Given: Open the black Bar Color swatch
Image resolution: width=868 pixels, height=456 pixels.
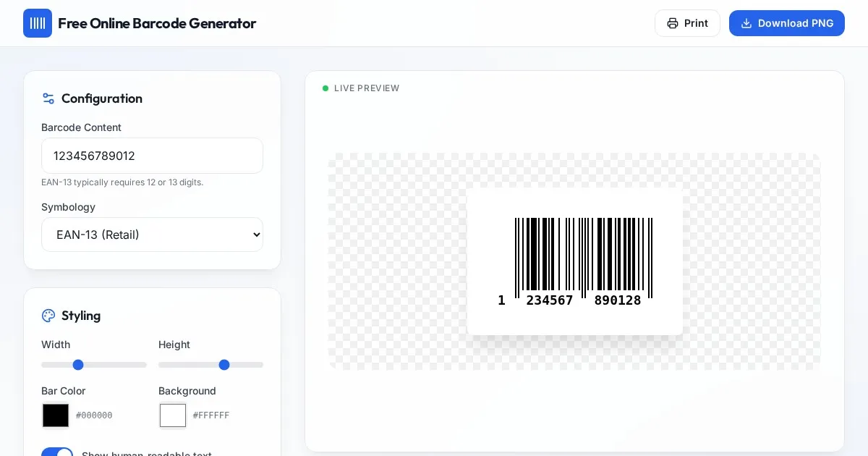Looking at the screenshot, I should click(56, 415).
